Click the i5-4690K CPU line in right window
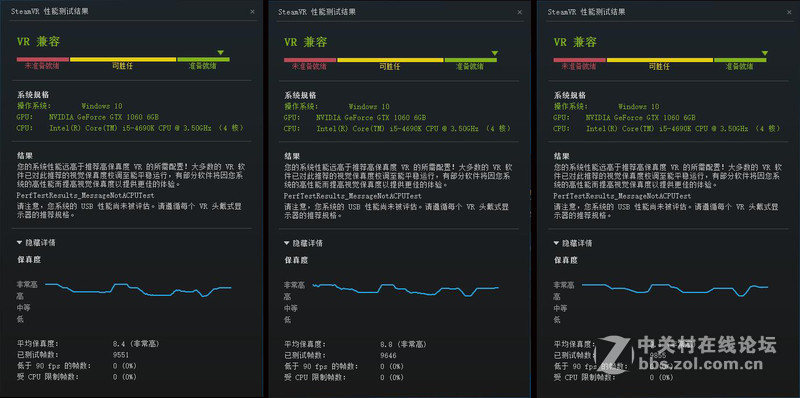800x398 pixels. pyautogui.click(x=683, y=128)
